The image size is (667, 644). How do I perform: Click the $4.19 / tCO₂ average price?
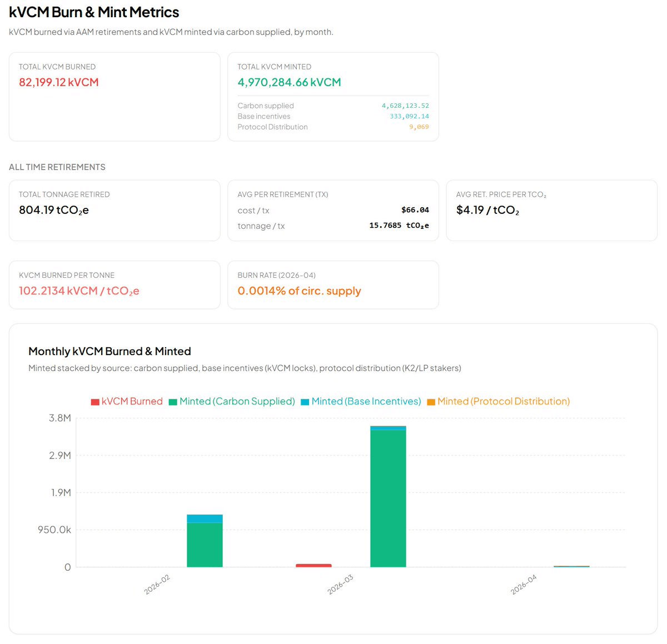[487, 210]
